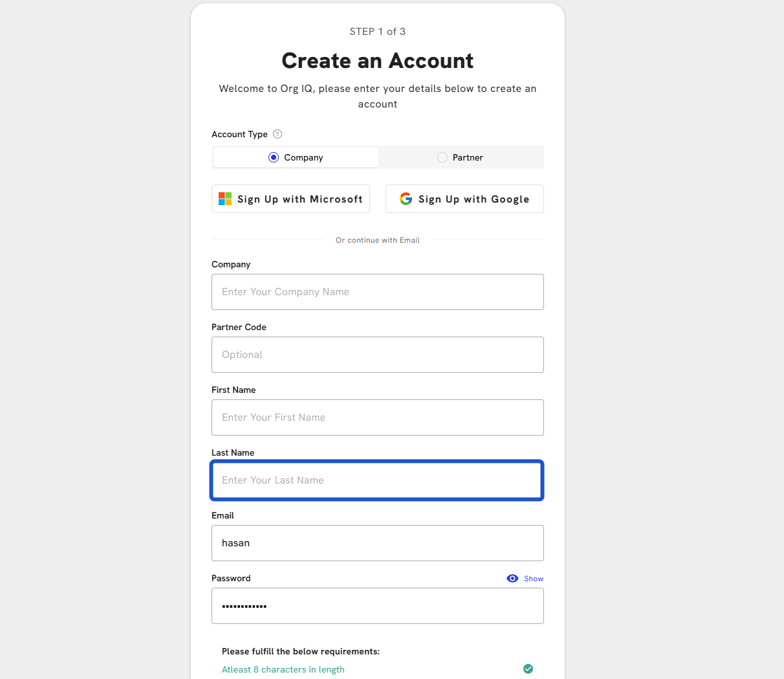Click the "Atleast 8 characters in length" requirement
This screenshot has width=784, height=679.
point(283,669)
